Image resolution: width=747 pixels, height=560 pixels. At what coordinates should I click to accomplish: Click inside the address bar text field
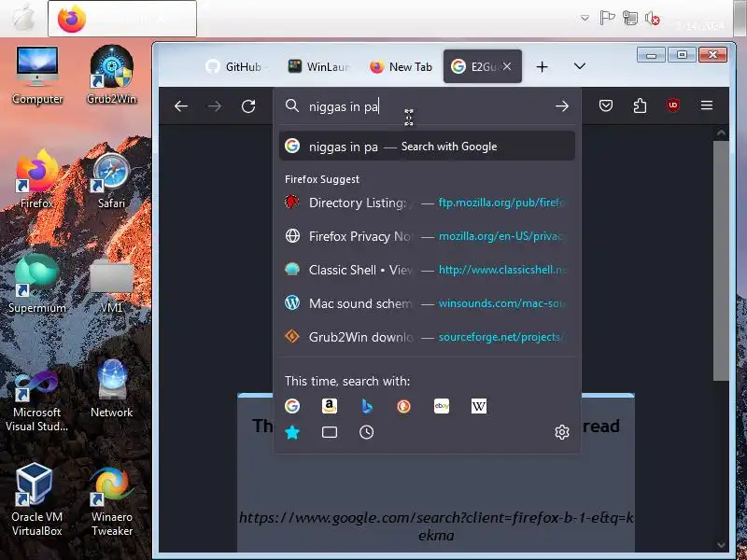(429, 106)
